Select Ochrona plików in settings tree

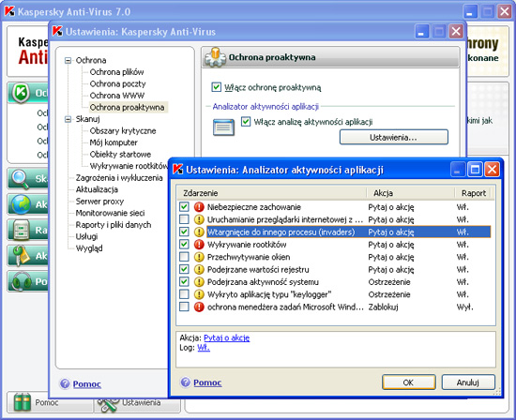[x=116, y=72]
